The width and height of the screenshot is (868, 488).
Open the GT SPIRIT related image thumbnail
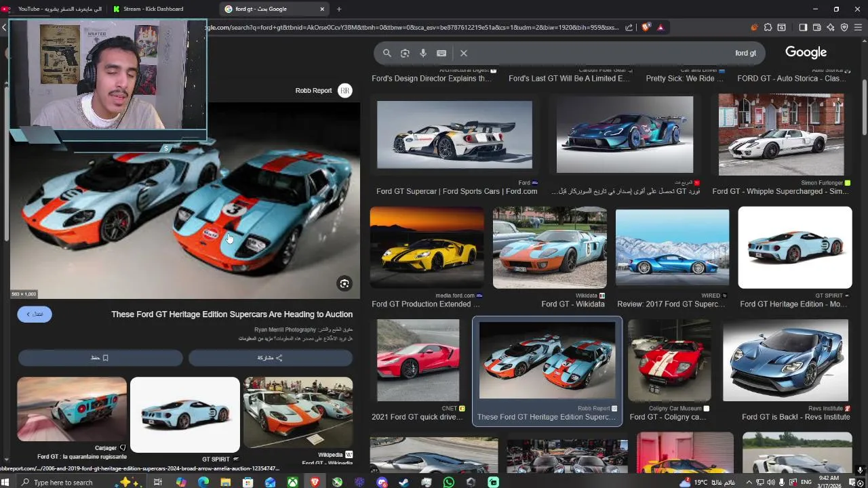click(185, 414)
